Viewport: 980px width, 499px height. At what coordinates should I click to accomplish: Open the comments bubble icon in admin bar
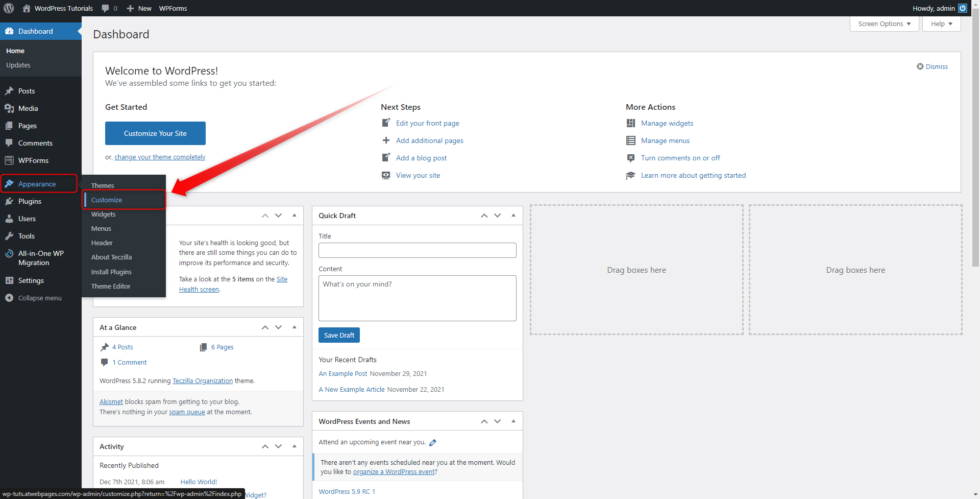(x=105, y=8)
